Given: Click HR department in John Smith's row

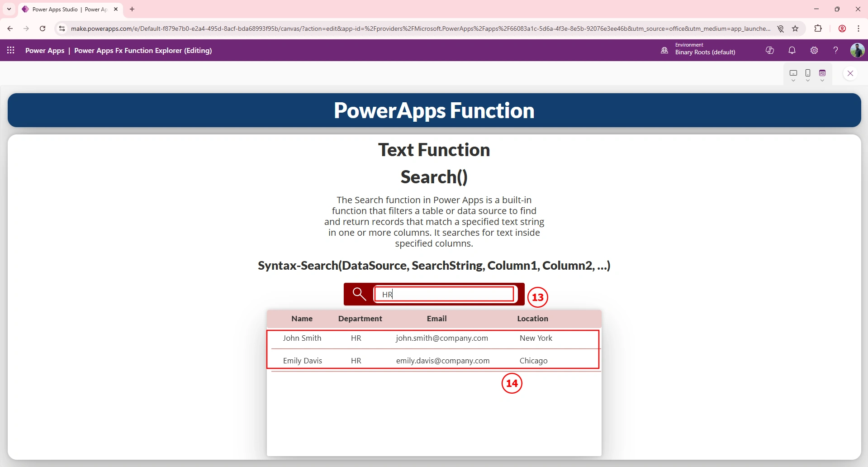Looking at the screenshot, I should (356, 338).
